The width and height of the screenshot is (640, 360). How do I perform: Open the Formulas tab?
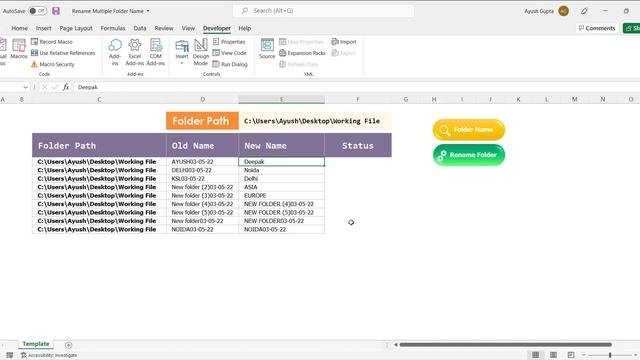point(113,28)
